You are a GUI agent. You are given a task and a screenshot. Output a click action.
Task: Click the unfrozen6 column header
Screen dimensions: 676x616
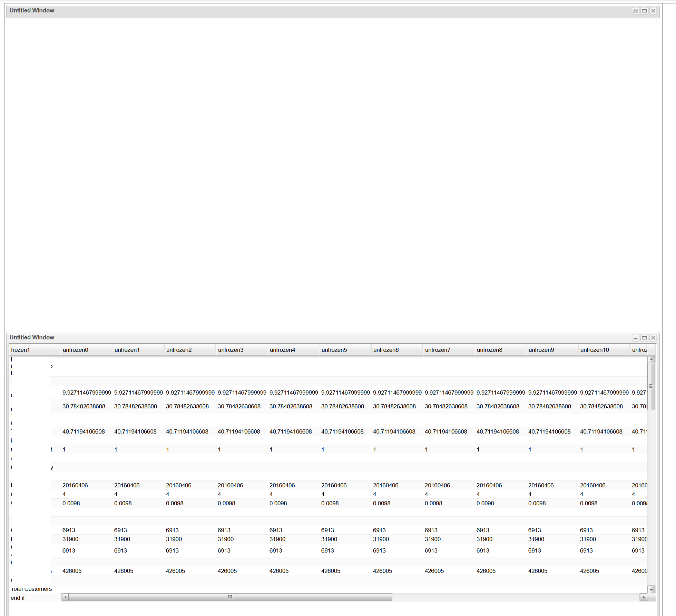click(397, 350)
